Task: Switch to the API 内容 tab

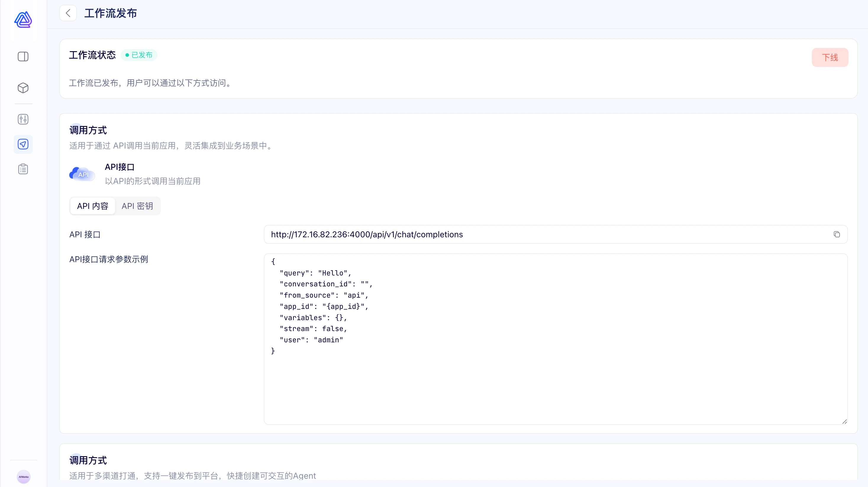Action: (x=93, y=206)
